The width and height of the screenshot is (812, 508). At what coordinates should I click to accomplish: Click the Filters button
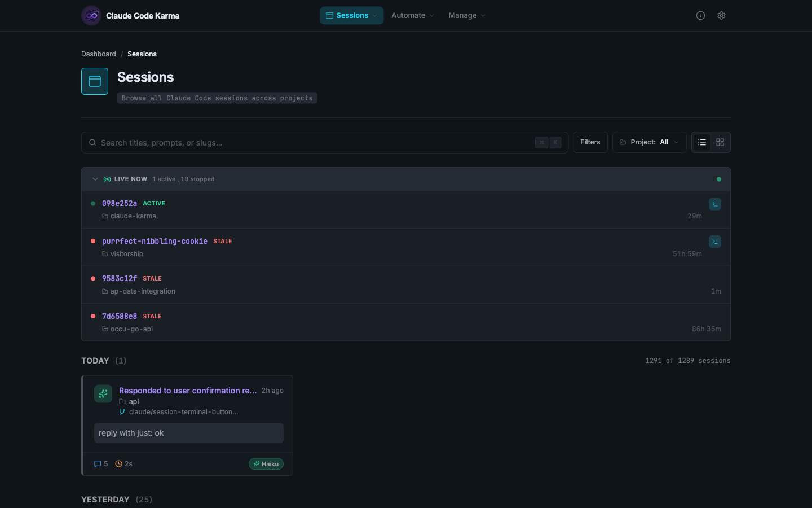590,142
